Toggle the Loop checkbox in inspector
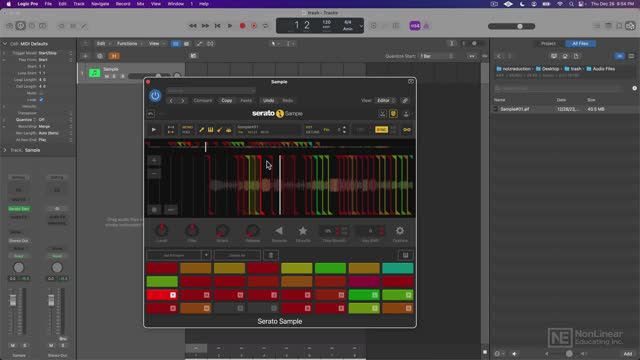The height and width of the screenshot is (360, 640). tap(41, 100)
